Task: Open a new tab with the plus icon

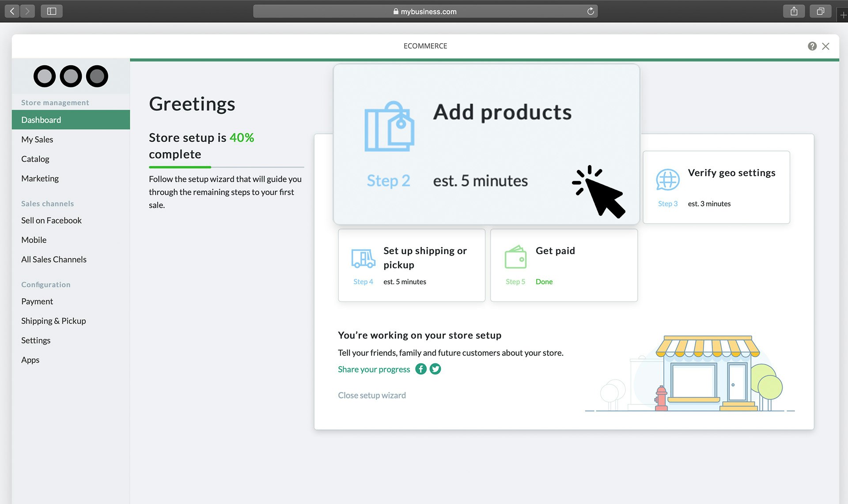Action: [843, 15]
